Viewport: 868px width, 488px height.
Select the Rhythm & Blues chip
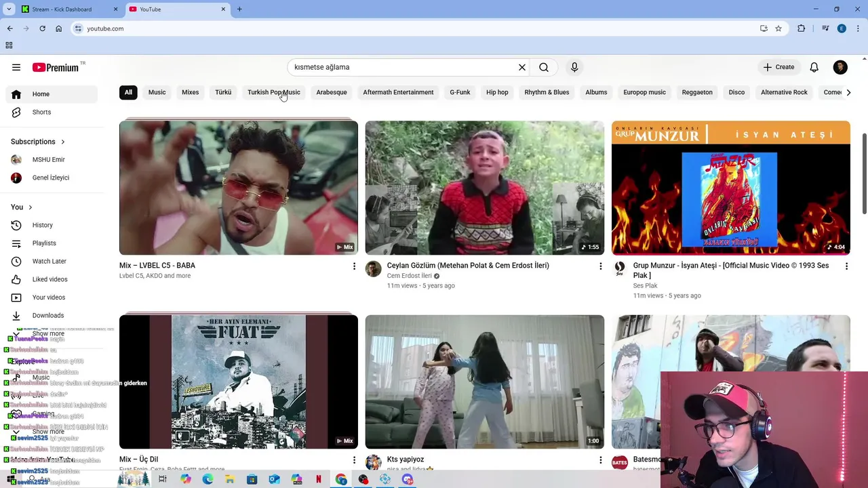(x=547, y=92)
